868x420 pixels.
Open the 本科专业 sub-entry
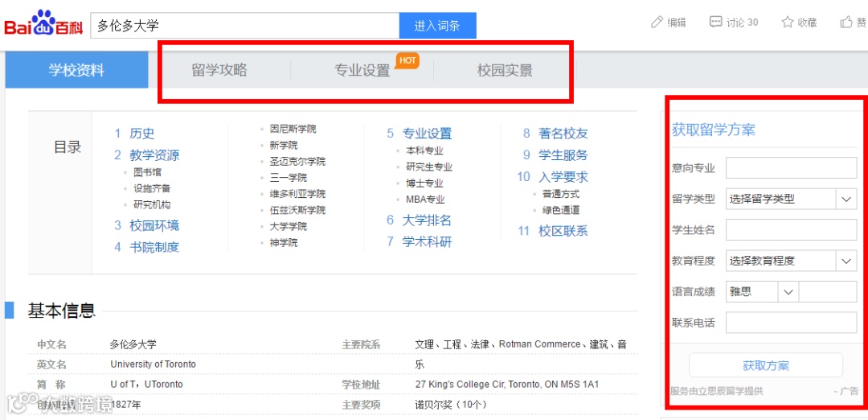[x=424, y=150]
